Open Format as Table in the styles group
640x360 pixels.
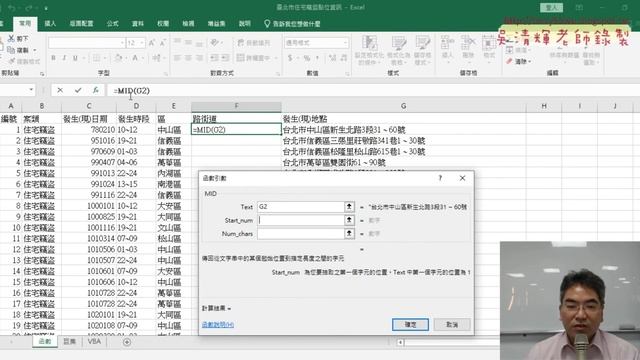click(398, 50)
